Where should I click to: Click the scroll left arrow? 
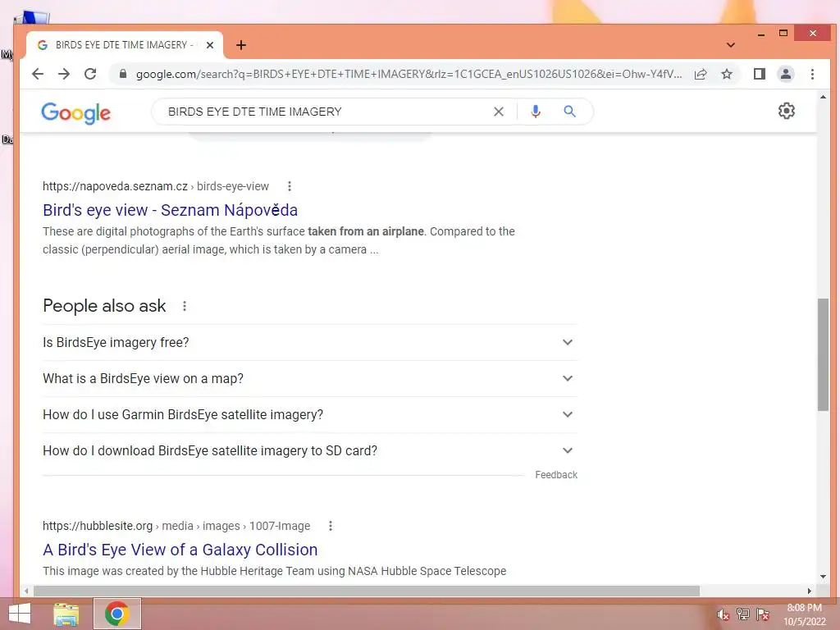26,591
